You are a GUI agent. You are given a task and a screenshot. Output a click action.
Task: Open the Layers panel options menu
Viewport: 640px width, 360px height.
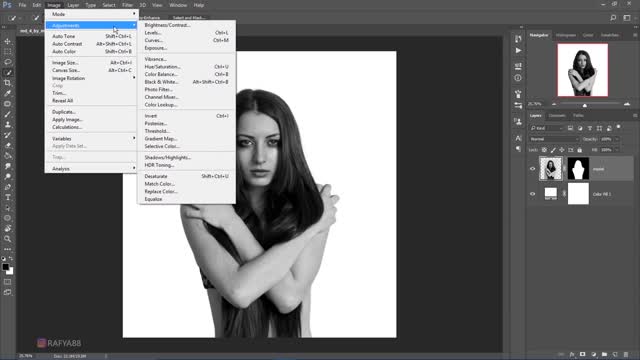(635, 116)
